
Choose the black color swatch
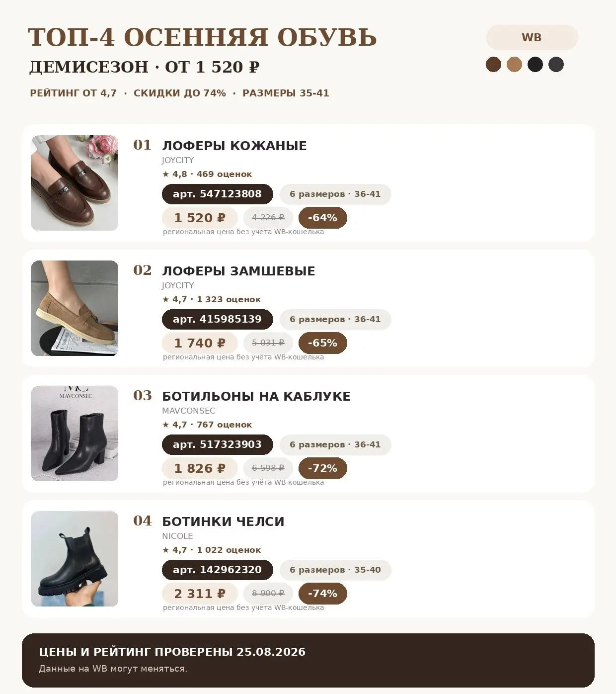tap(535, 65)
